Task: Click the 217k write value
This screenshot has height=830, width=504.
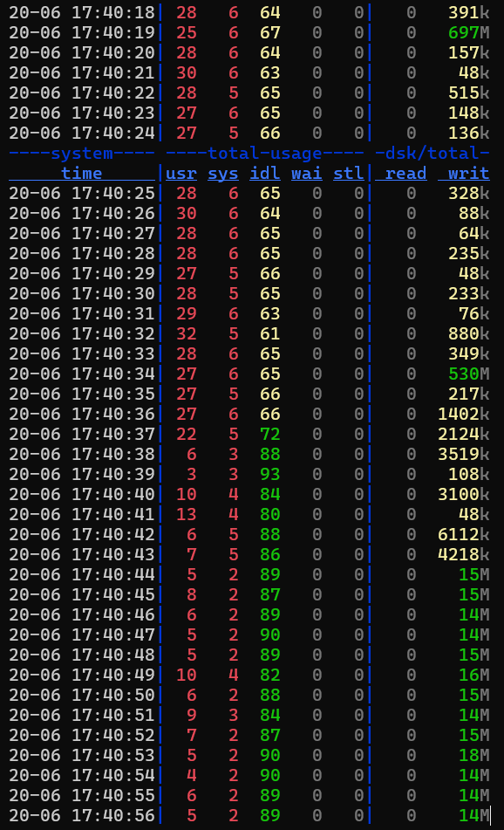Action: coord(468,394)
